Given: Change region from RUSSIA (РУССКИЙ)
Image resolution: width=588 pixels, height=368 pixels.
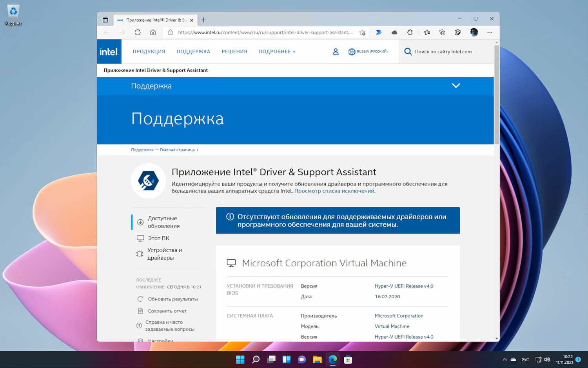Looking at the screenshot, I should click(368, 52).
